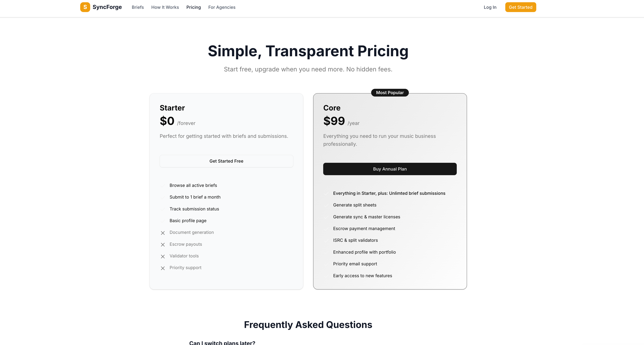Click the Escrow payment management feature
The width and height of the screenshot is (644, 345).
pos(364,229)
